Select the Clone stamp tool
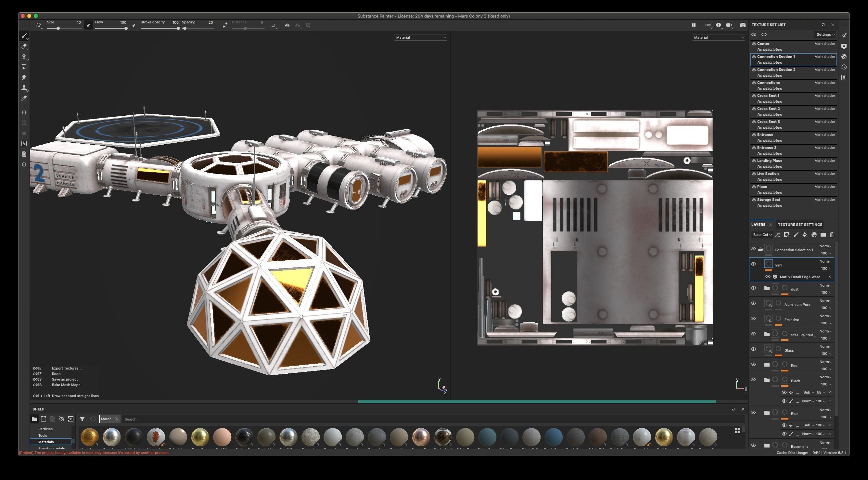Image resolution: width=868 pixels, height=480 pixels. [x=24, y=88]
